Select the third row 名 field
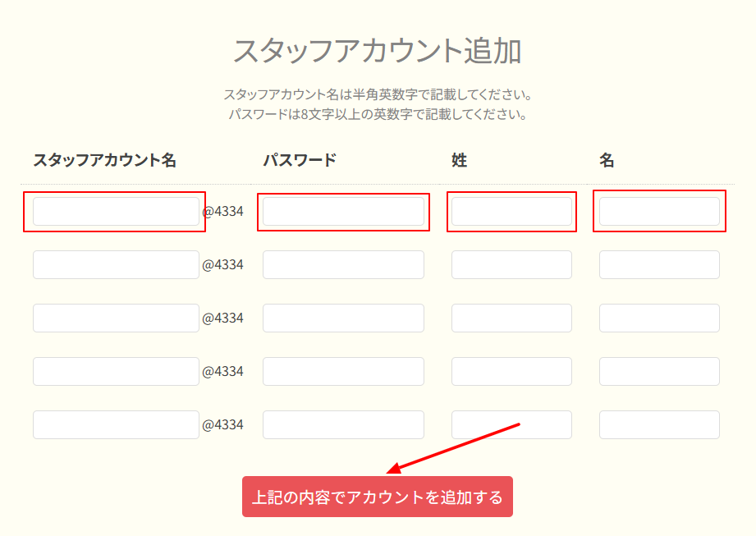This screenshot has height=536, width=756. tap(659, 318)
